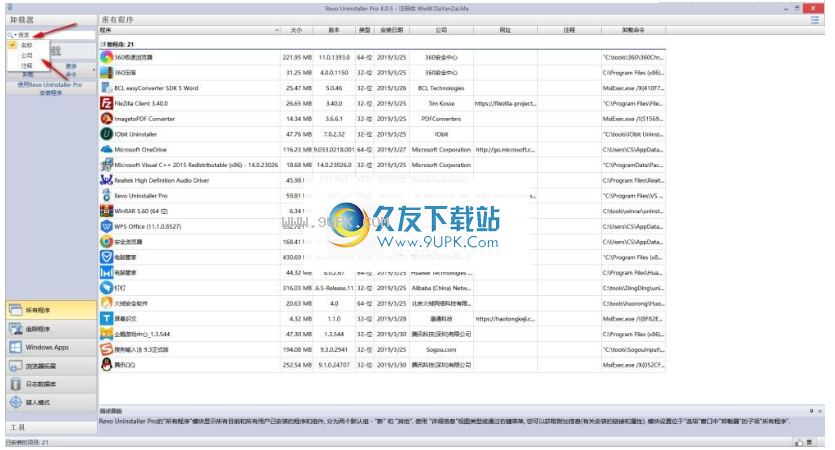Screen dimensions: 835x450
Task: Select the Revo Uninstaller Pro list icon
Action: pos(107,195)
